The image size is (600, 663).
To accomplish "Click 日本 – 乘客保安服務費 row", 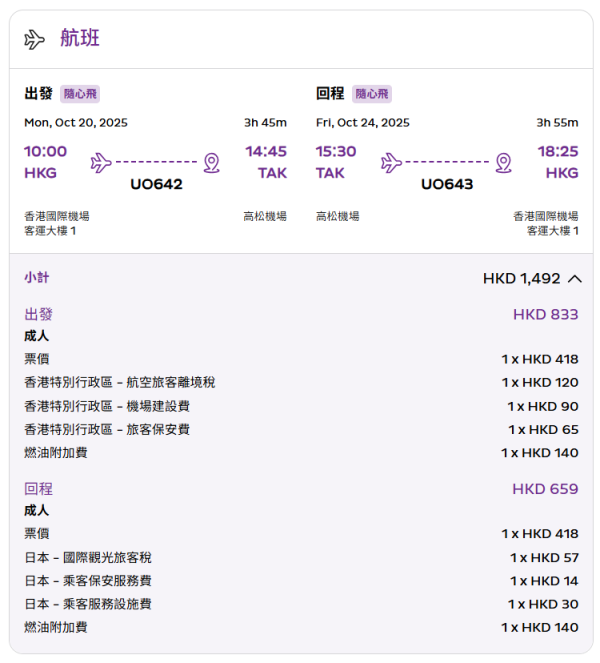I will [x=301, y=581].
